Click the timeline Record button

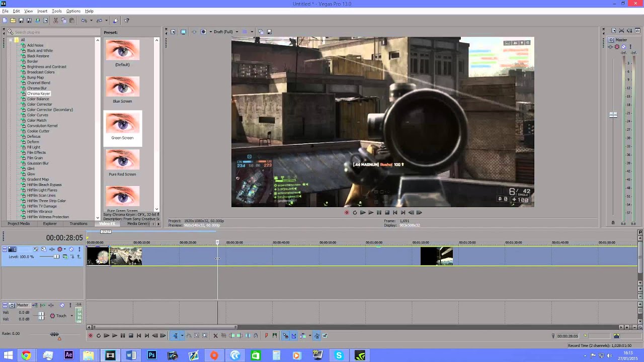click(91, 335)
